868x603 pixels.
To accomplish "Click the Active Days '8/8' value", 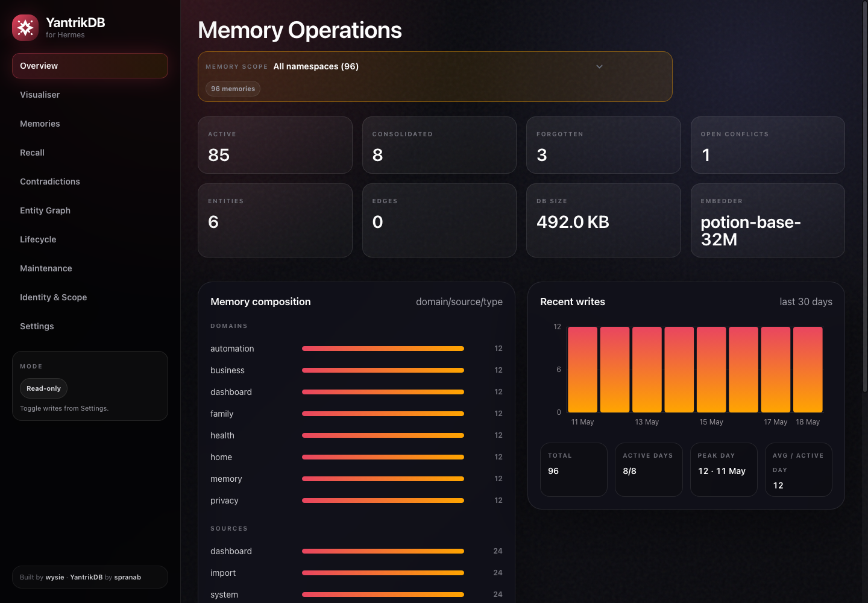I will tap(629, 471).
